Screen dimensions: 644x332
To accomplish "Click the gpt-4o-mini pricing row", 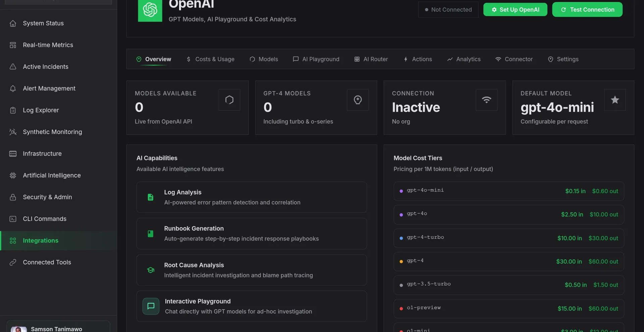I will click(x=509, y=191).
